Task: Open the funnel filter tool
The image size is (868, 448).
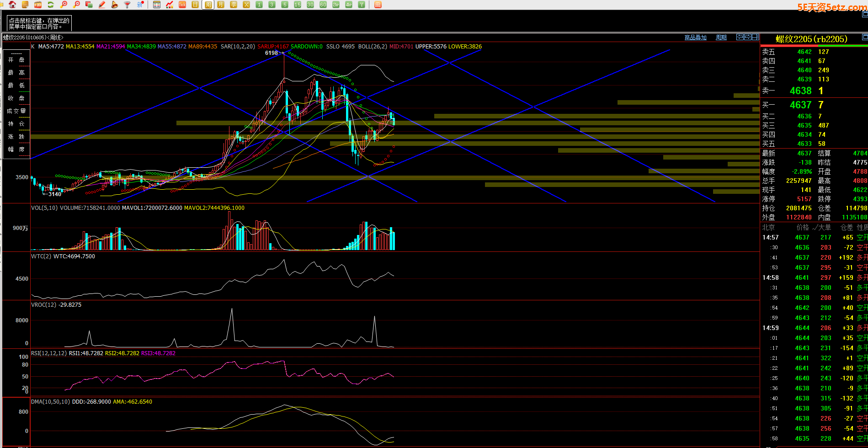Action: (128, 5)
